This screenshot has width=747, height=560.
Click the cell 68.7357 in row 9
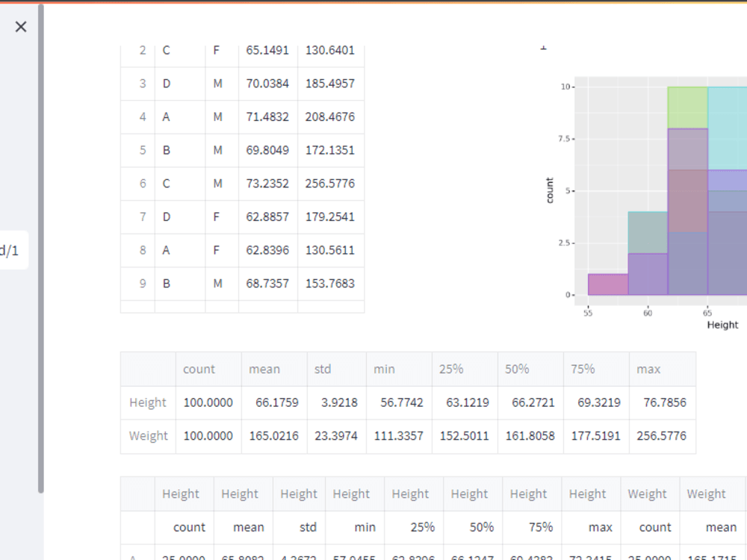pyautogui.click(x=267, y=284)
